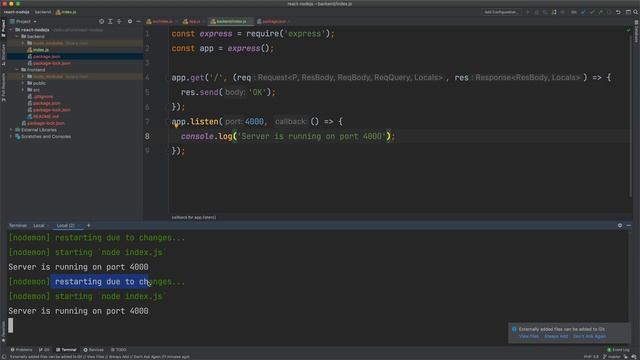Select highlighted package.json in backend folder
Screen dimensions: 640x360
[x=47, y=57]
